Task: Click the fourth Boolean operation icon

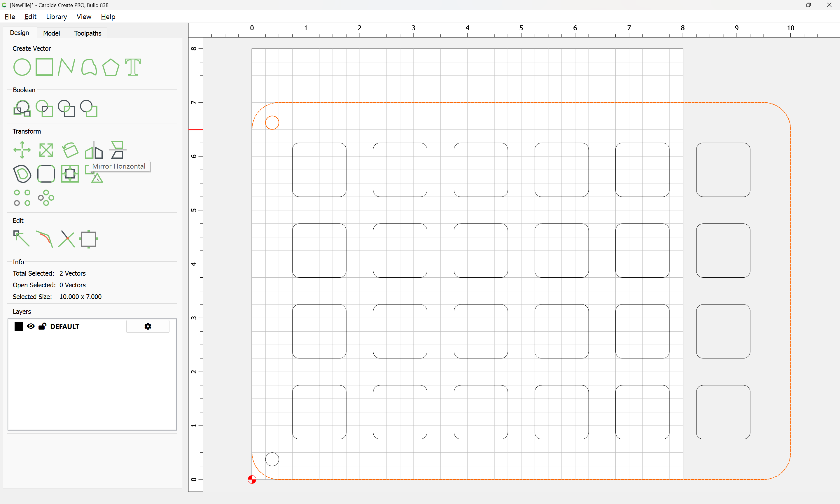Action: pos(89,108)
